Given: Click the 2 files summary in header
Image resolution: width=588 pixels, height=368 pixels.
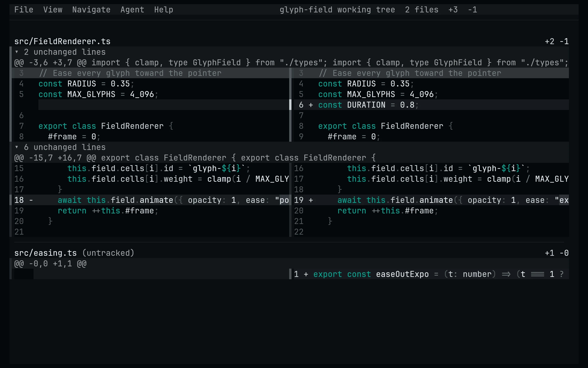Looking at the screenshot, I should (421, 10).
